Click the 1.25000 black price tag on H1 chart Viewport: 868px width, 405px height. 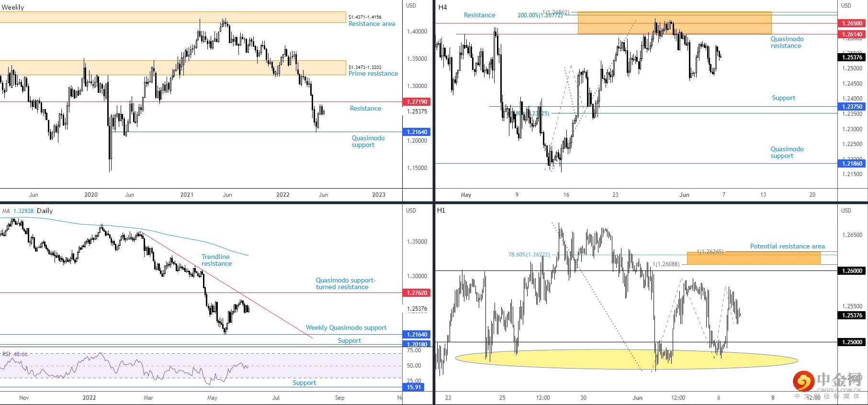(852, 342)
